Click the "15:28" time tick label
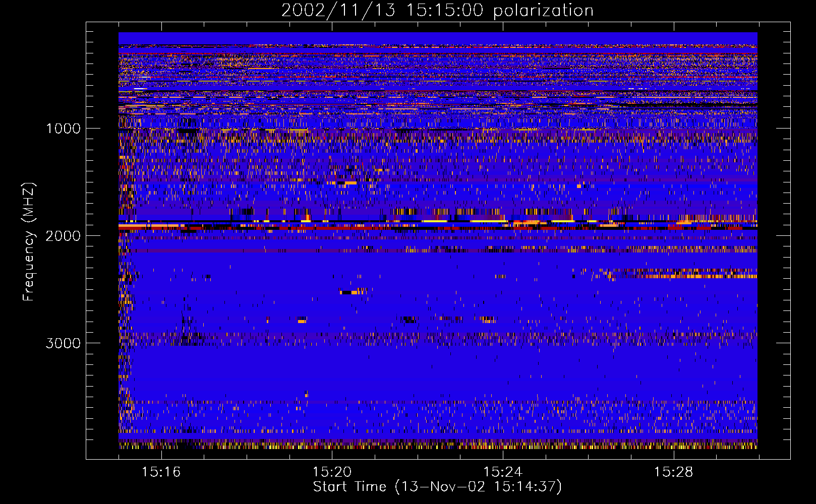 click(x=673, y=472)
